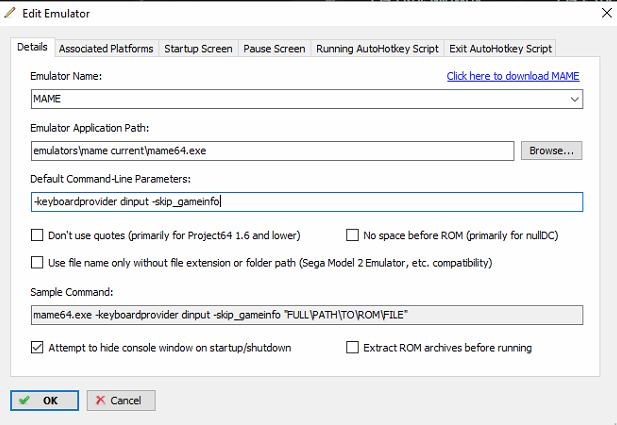617x425 pixels.
Task: Click the Emulator Application Path field
Action: tap(272, 151)
